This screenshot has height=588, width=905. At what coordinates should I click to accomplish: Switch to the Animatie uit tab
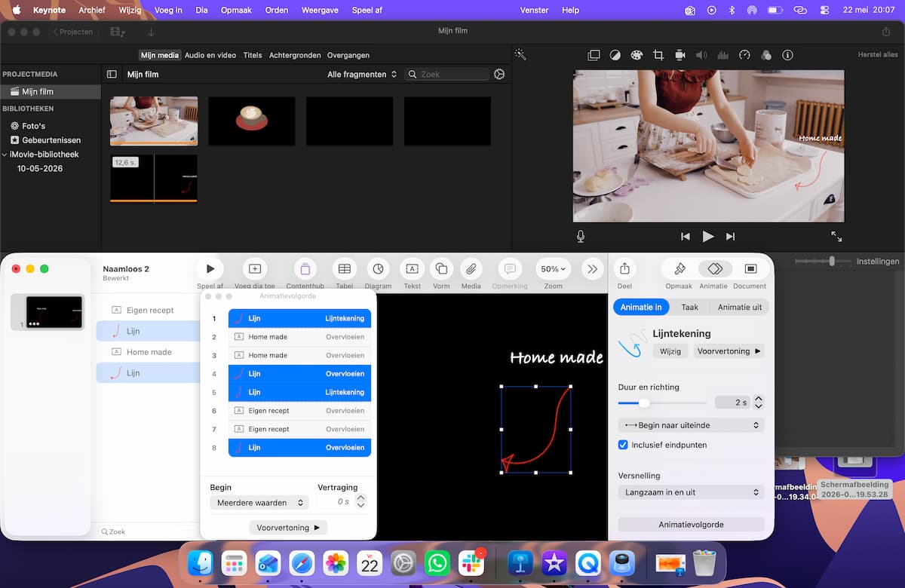point(739,307)
